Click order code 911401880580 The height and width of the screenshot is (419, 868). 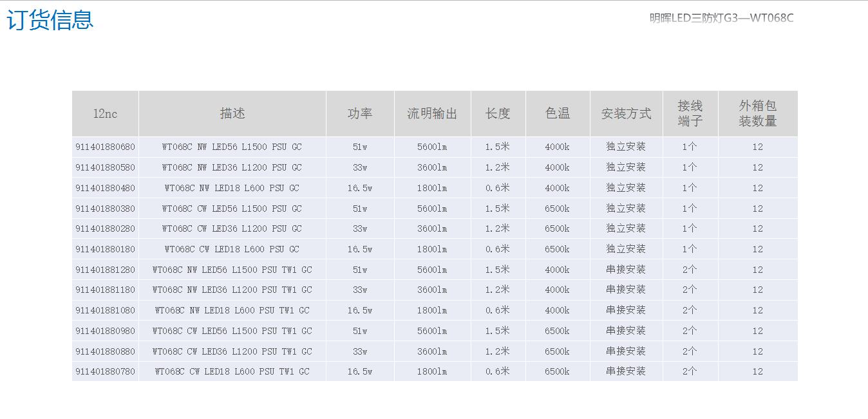tap(105, 168)
